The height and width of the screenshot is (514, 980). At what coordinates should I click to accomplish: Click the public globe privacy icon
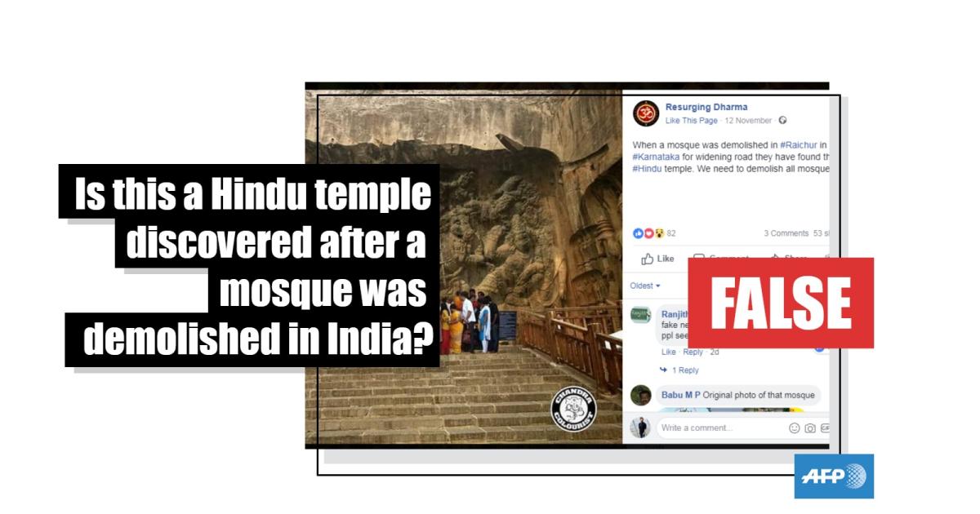pos(782,121)
